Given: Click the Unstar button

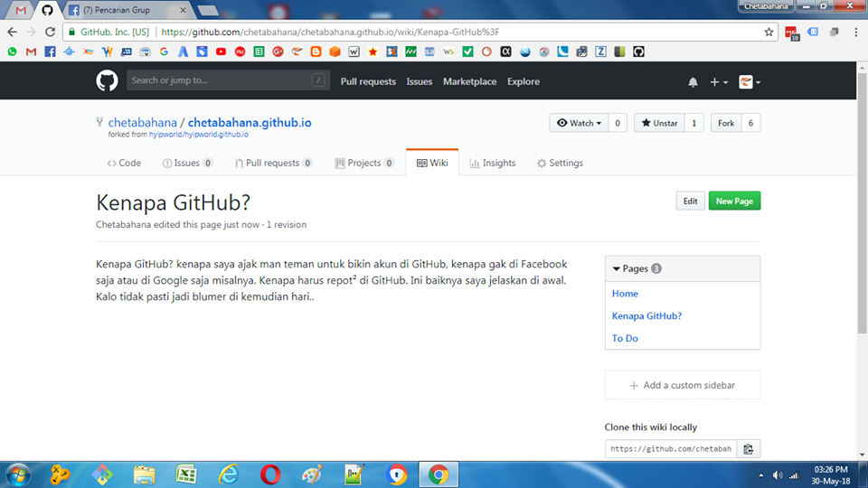Looking at the screenshot, I should pos(659,123).
